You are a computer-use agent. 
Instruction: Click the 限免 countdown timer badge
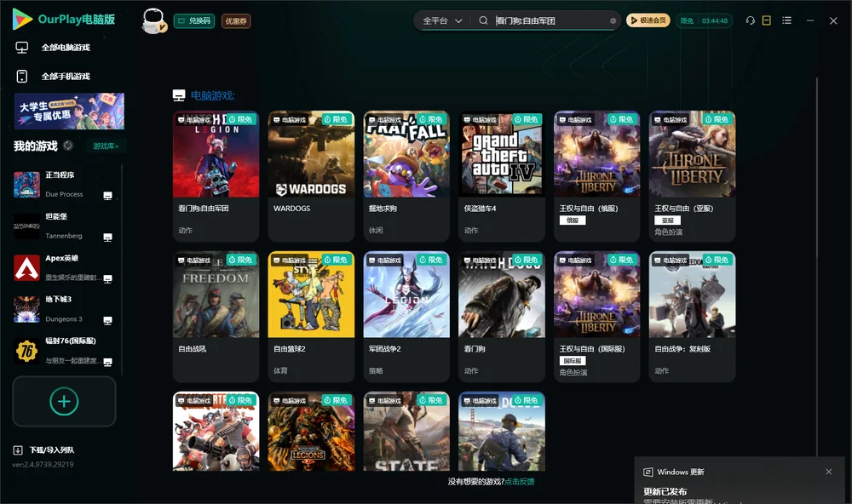pos(704,20)
